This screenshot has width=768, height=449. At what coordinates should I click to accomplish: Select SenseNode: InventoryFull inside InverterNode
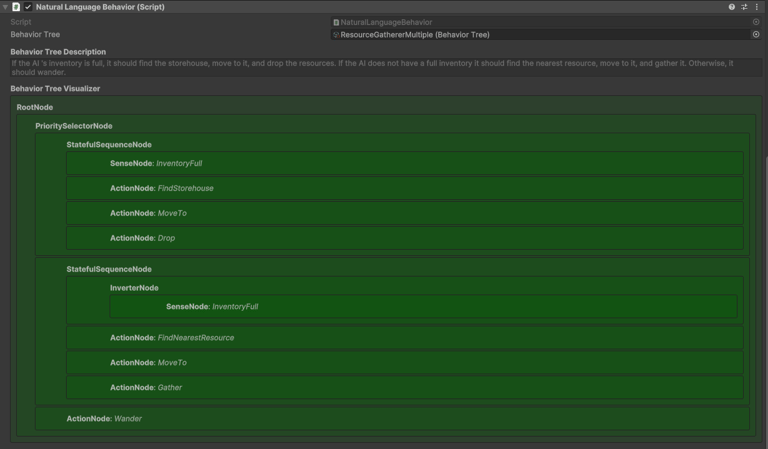coord(424,307)
